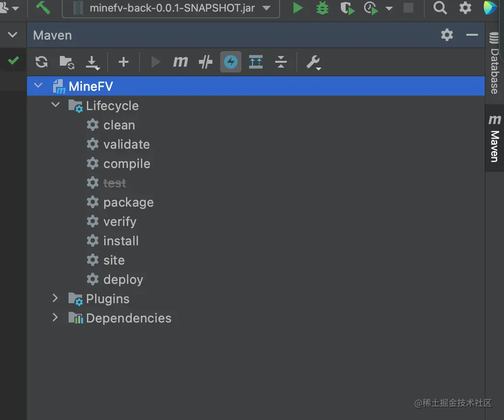Select the package lifecycle goal
This screenshot has height=420, width=504.
click(x=128, y=202)
